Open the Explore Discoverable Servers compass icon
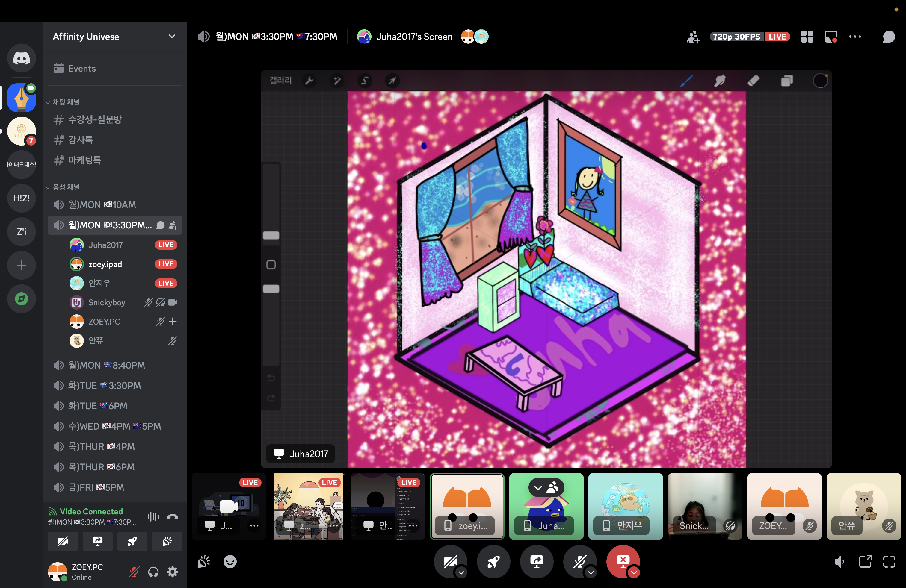The height and width of the screenshot is (588, 906). [x=21, y=298]
